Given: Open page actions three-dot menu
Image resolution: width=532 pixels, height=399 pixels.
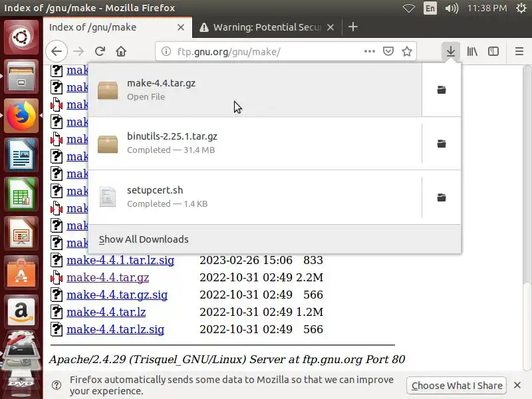Looking at the screenshot, I should [370, 52].
